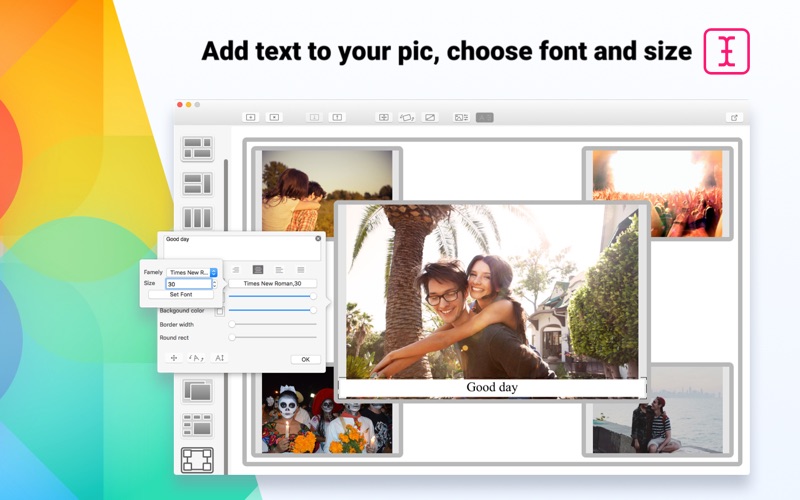Set text alignment to right

(236, 269)
